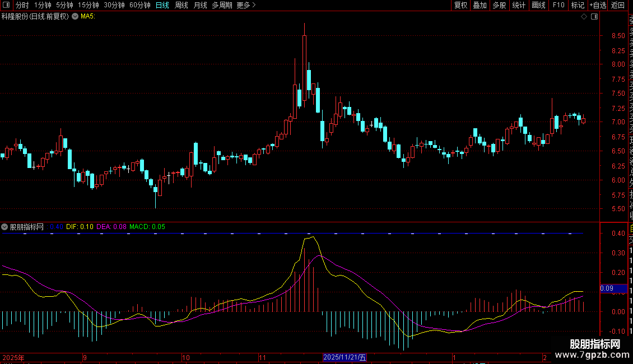This screenshot has width=633, height=364.
Task: Toggle the right side panel icon
Action: point(594,17)
